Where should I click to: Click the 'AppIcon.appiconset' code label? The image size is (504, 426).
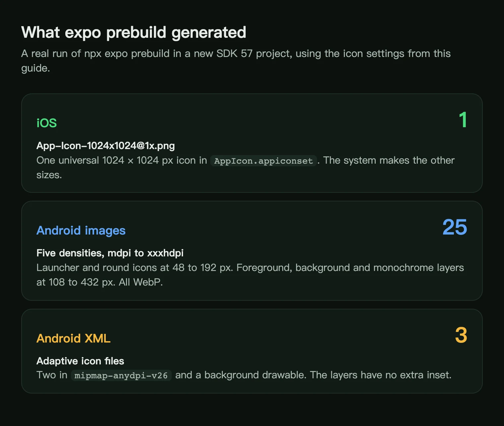[264, 161]
